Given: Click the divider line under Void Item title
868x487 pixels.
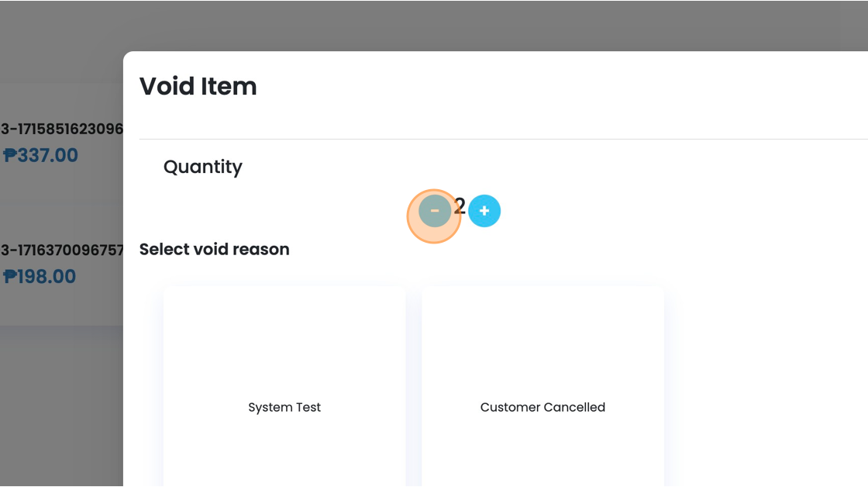Looking at the screenshot, I should pos(503,139).
